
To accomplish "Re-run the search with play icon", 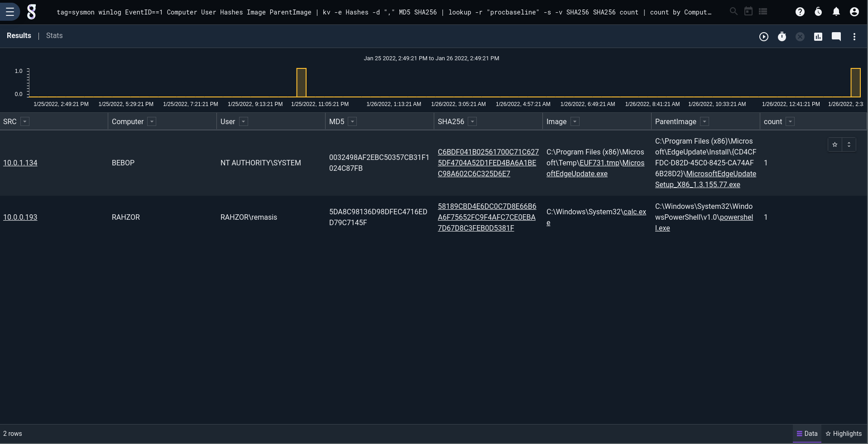I will coord(764,37).
